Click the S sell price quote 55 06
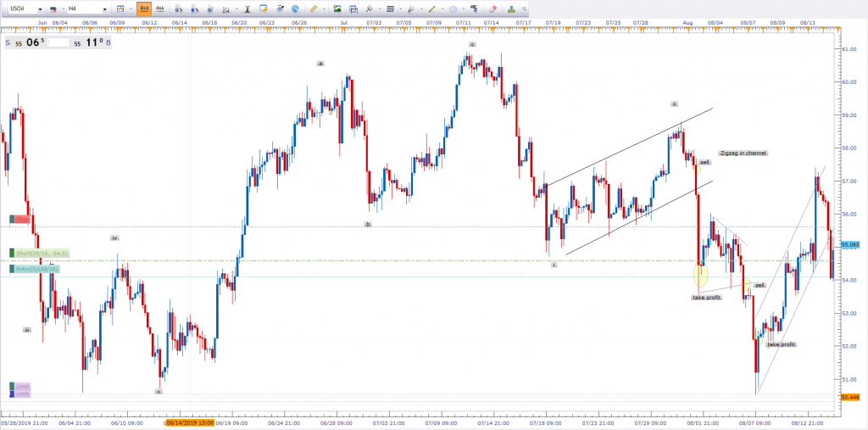 [25, 42]
